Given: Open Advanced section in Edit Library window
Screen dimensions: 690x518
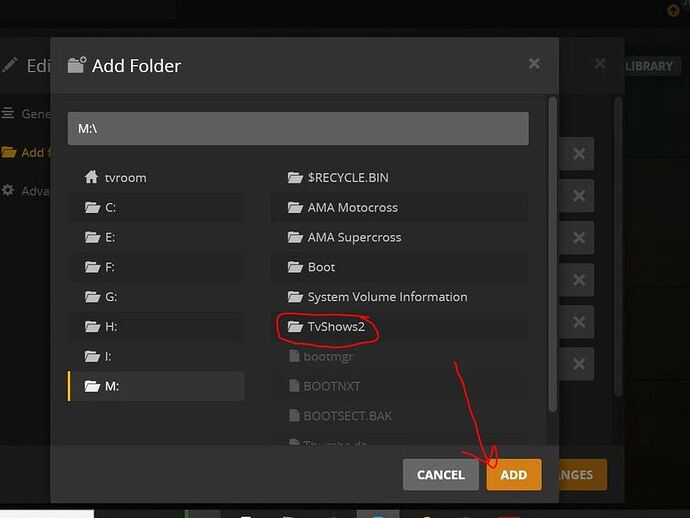Looking at the screenshot, I should pyautogui.click(x=26, y=191).
